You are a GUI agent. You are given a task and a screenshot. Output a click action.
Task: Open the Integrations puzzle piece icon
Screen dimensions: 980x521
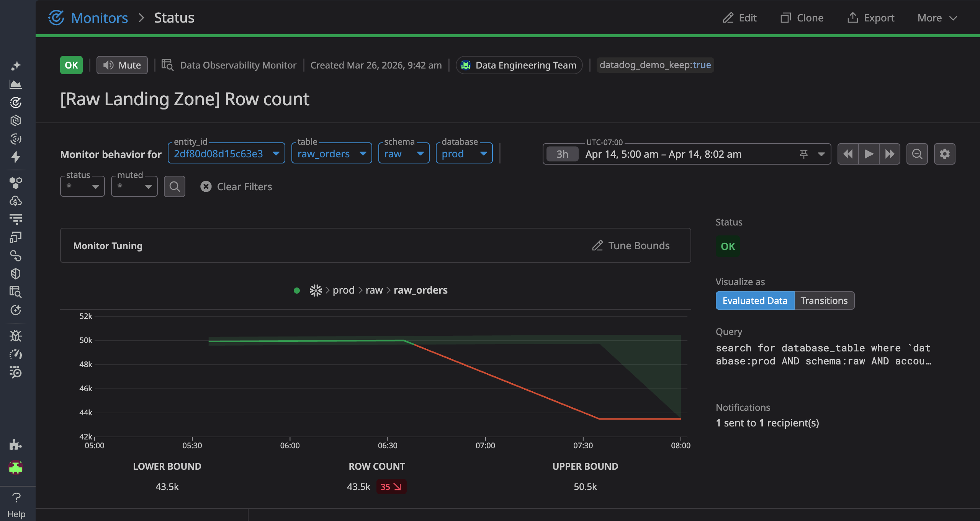(x=16, y=444)
